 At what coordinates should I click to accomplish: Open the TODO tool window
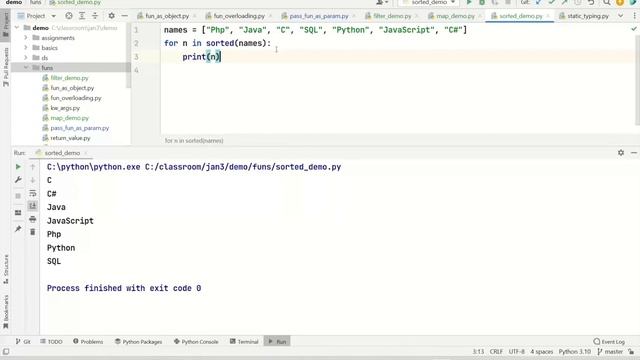[51, 342]
